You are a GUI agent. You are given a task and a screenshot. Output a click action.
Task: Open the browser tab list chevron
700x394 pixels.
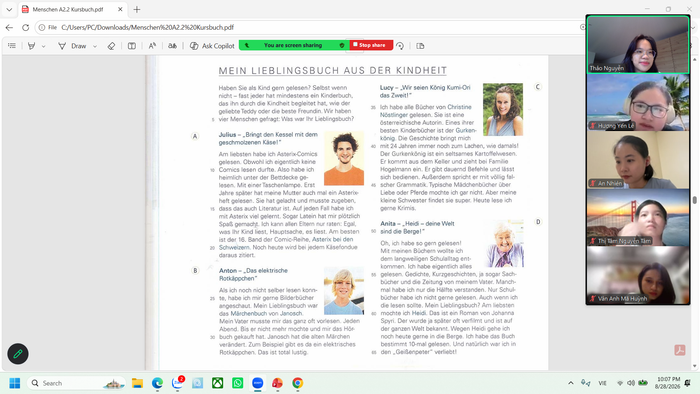pyautogui.click(x=9, y=9)
